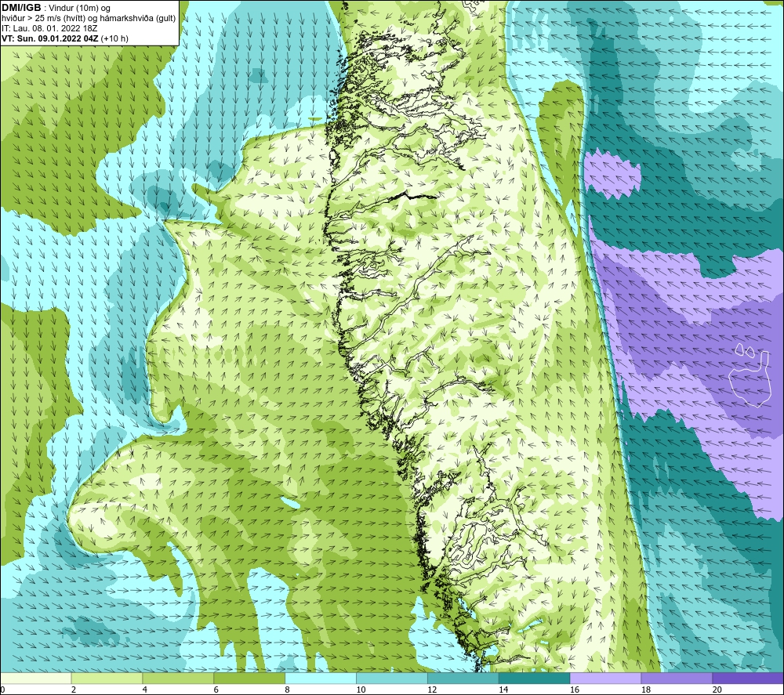Click the legend scale label '0'

click(2, 690)
